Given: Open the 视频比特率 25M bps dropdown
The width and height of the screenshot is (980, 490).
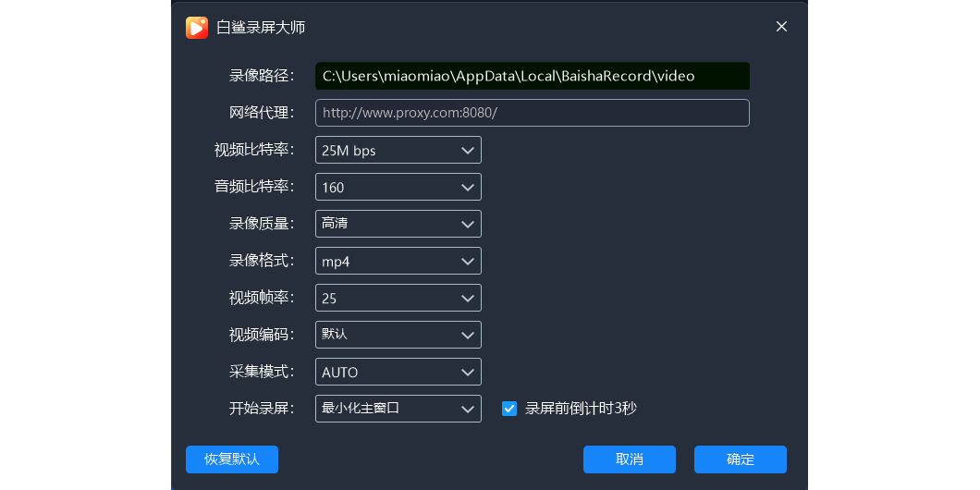Looking at the screenshot, I should point(398,150).
